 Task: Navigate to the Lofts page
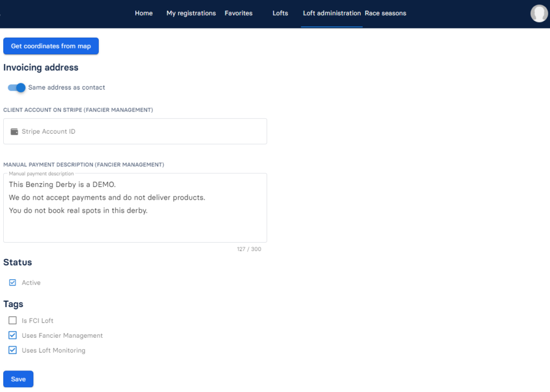pyautogui.click(x=280, y=13)
